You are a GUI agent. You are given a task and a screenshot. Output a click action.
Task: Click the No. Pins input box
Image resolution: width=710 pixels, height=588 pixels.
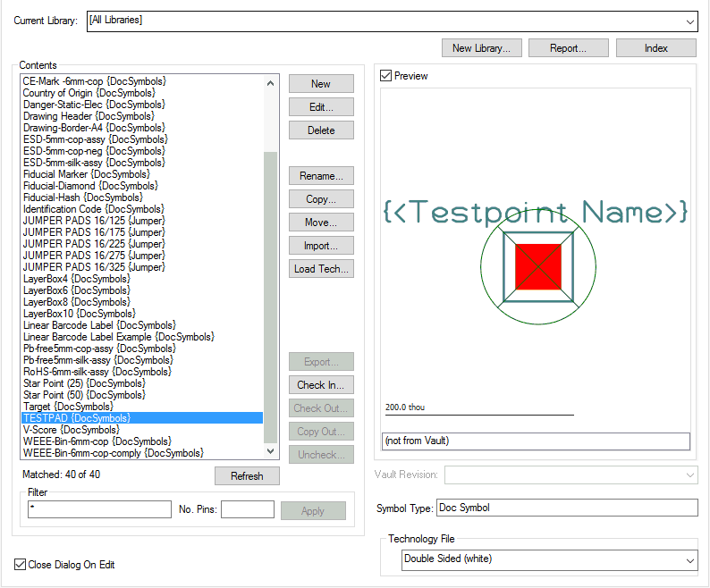pyautogui.click(x=248, y=509)
